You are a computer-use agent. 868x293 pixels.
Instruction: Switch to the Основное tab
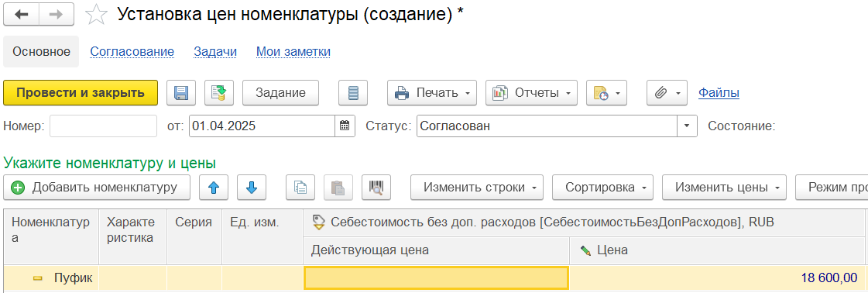pos(42,51)
